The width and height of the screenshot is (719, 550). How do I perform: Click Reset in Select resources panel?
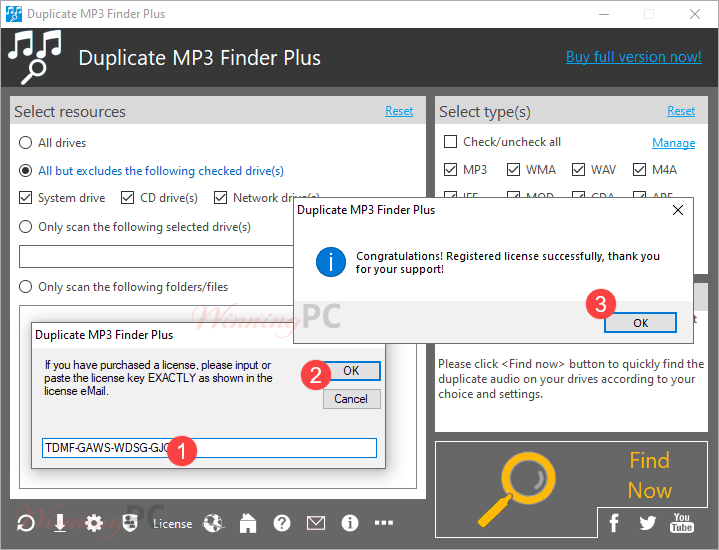point(399,111)
